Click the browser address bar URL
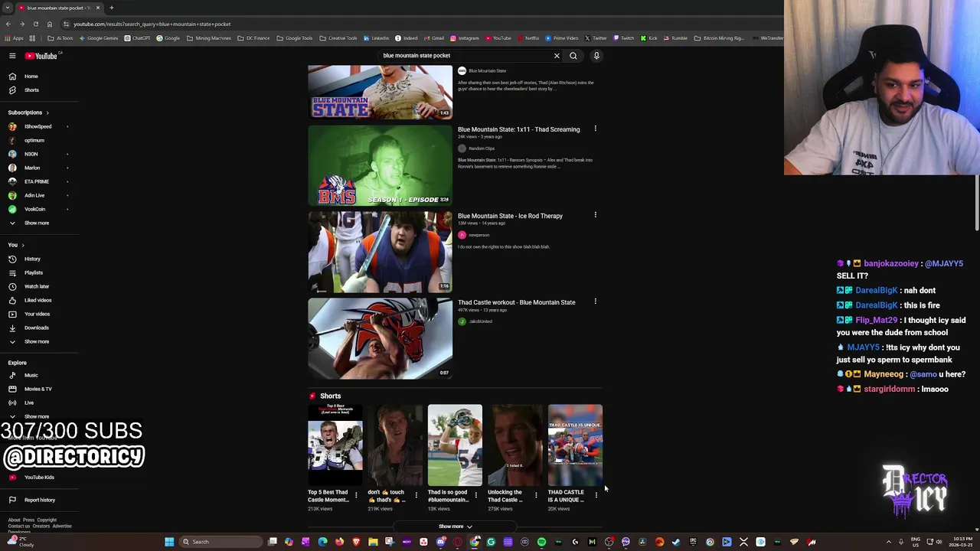980x551 pixels. pyautogui.click(x=152, y=24)
